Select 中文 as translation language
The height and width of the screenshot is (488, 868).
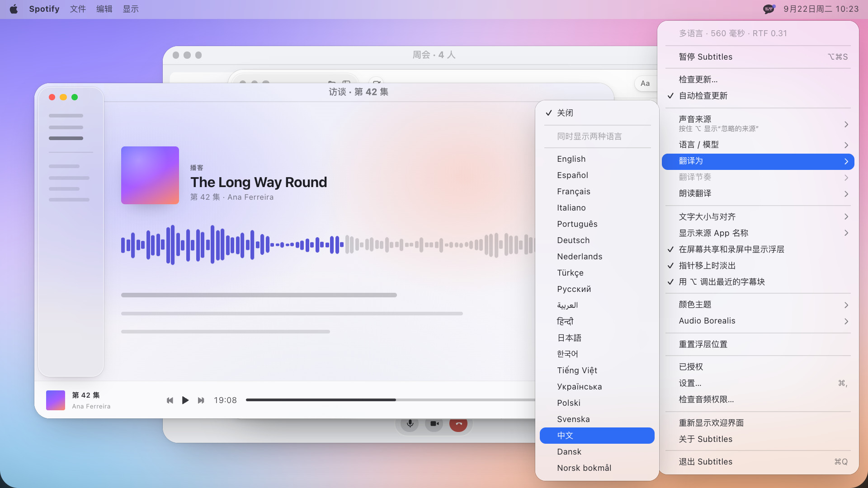point(597,436)
